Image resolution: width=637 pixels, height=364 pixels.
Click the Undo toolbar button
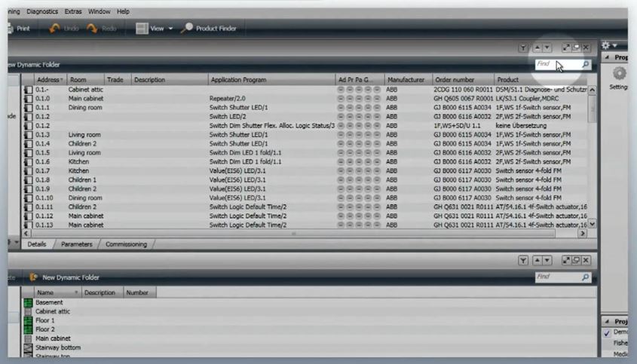click(63, 29)
